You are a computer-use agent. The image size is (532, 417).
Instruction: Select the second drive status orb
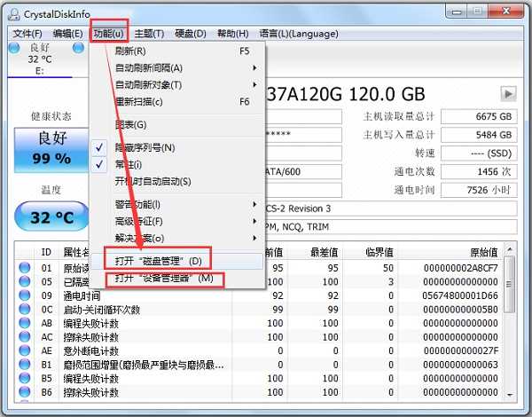click(x=78, y=48)
